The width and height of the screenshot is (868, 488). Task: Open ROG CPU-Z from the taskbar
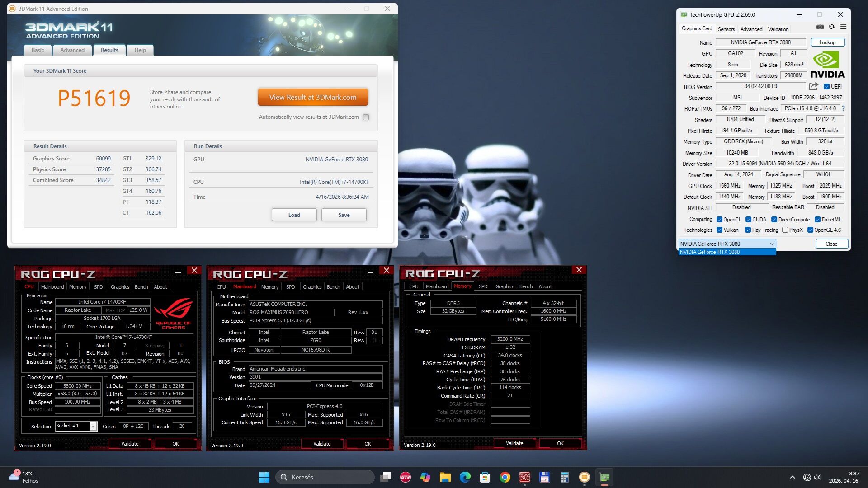click(x=524, y=477)
